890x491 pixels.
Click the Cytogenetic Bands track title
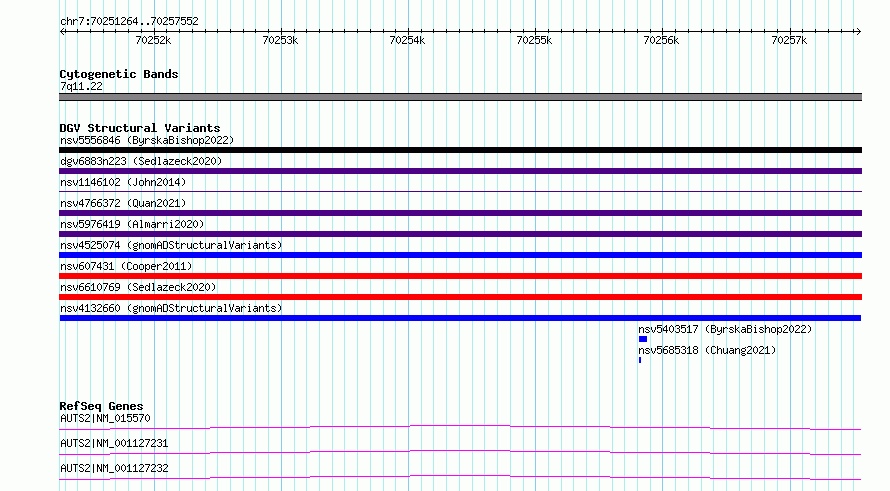(x=119, y=74)
